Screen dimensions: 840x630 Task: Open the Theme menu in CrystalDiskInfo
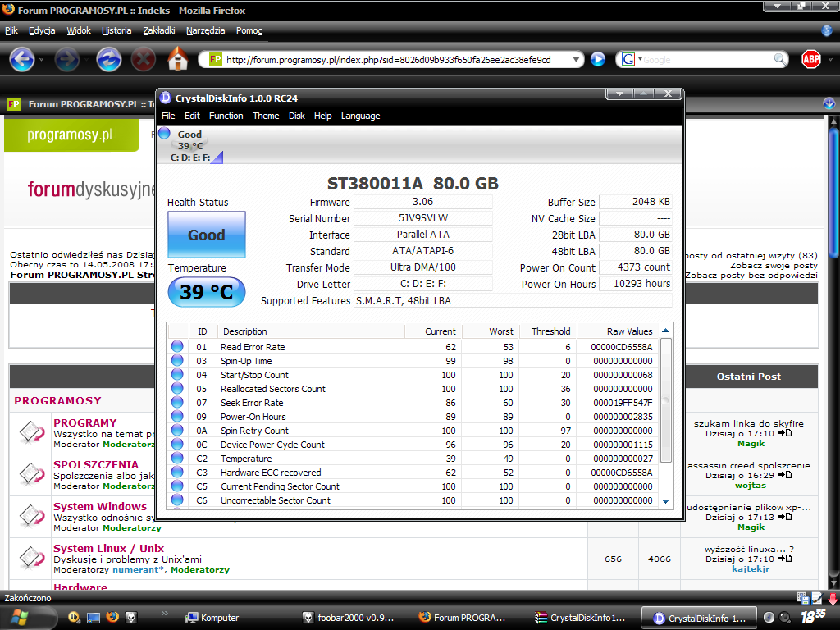pyautogui.click(x=266, y=116)
